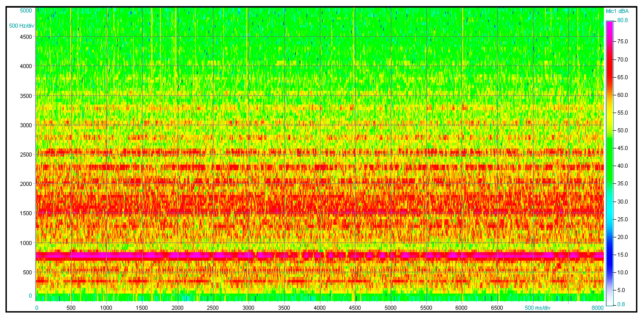Click the 6500 label on time axis

[497, 308]
